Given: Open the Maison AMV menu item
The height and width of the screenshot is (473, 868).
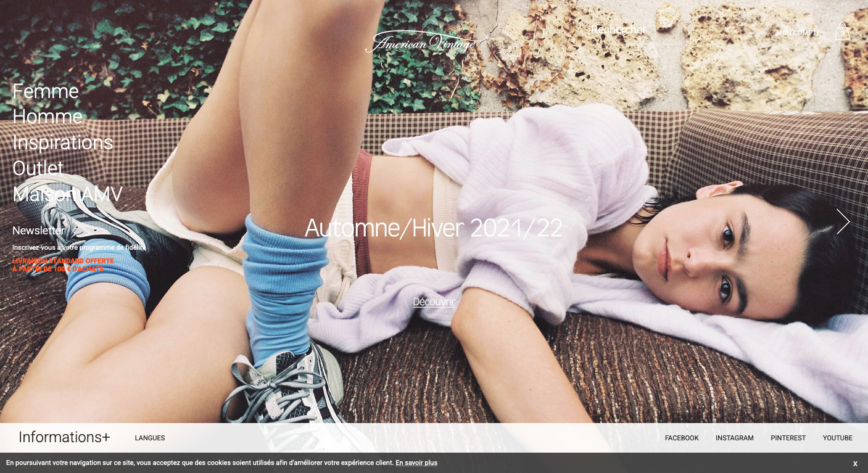Looking at the screenshot, I should coord(68,194).
